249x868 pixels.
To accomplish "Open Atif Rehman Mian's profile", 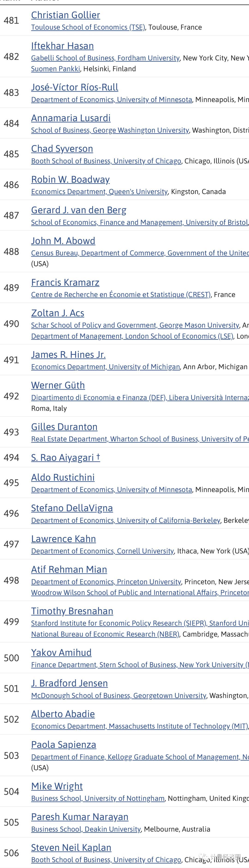I will [69, 569].
